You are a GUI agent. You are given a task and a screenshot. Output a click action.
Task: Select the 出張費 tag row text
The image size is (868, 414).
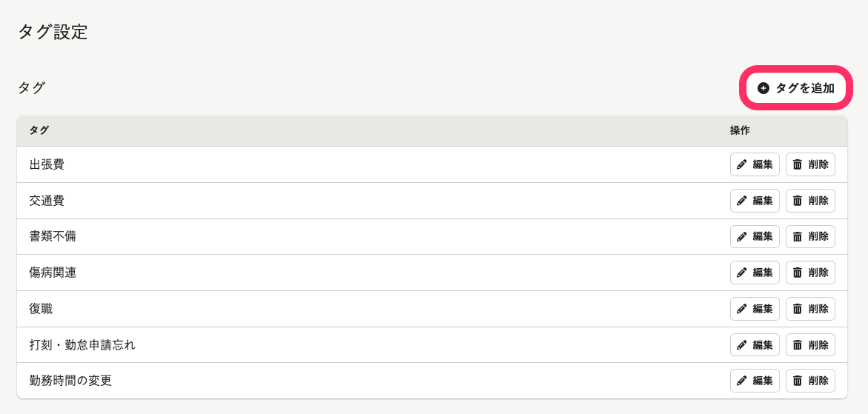47,164
